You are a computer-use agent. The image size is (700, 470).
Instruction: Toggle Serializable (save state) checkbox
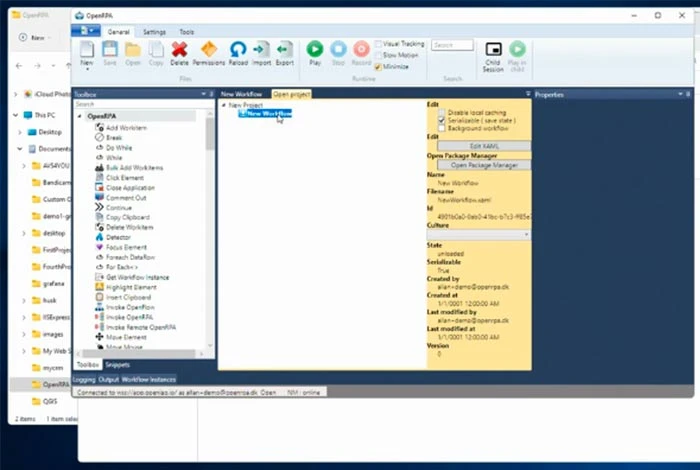[x=442, y=121]
